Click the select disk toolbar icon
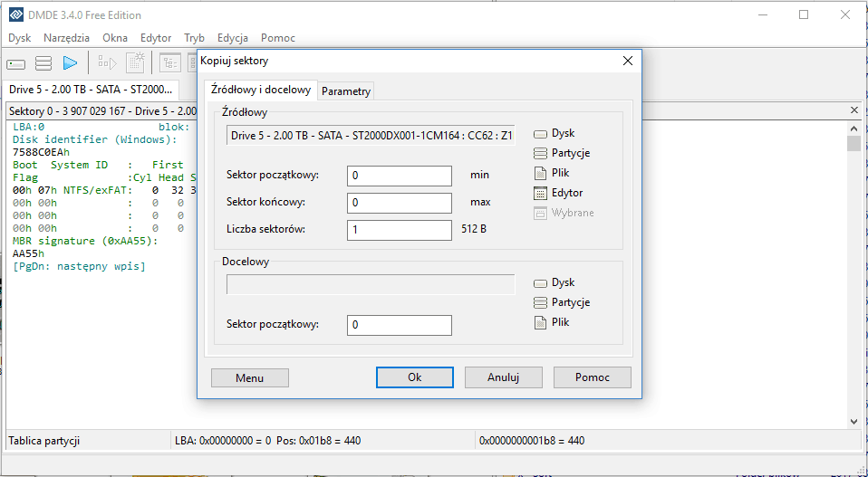The height and width of the screenshot is (477, 868). tap(16, 63)
